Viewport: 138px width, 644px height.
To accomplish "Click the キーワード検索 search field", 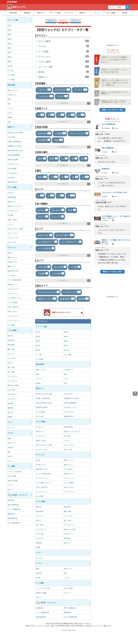I will pos(117,7).
